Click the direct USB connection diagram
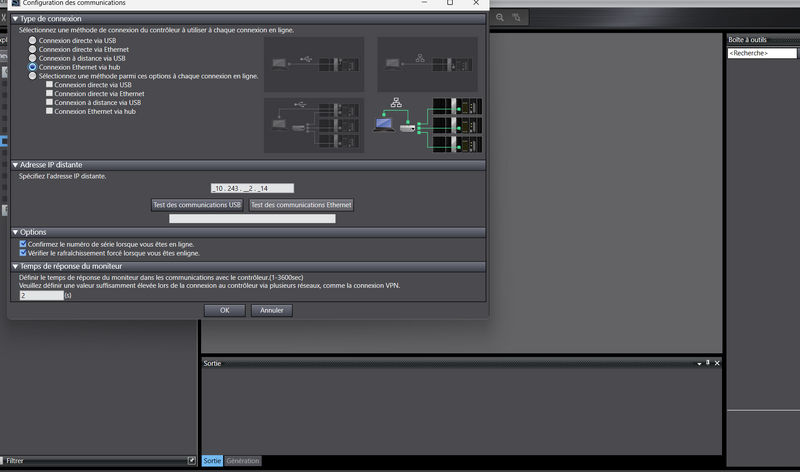Viewport: 800px width, 472px height. [x=313, y=65]
